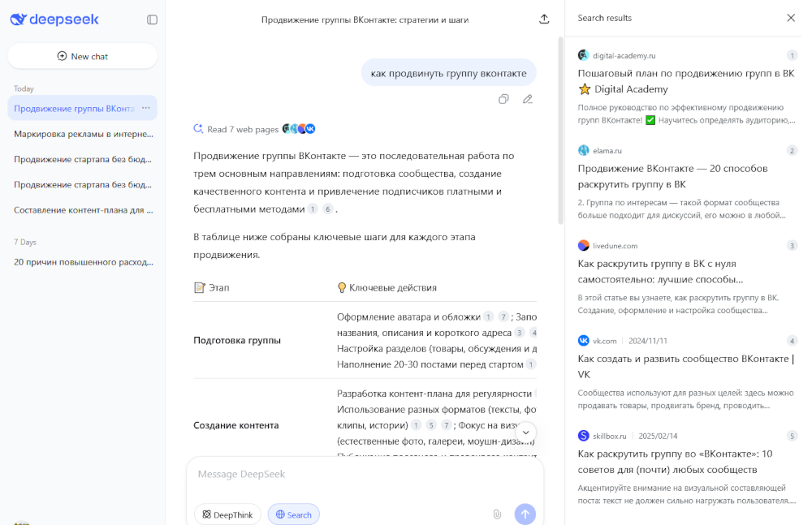812x525 pixels.
Task: Toggle the Search mode button
Action: click(x=294, y=514)
